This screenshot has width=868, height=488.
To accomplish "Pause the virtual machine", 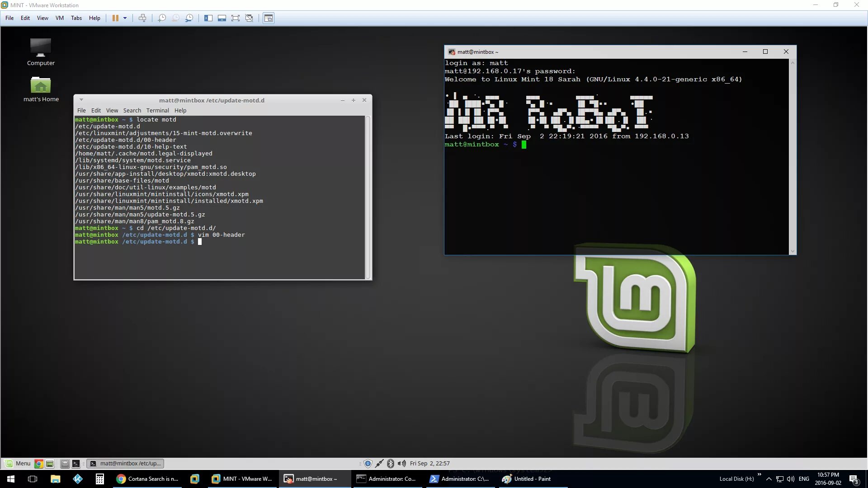I will [x=115, y=18].
